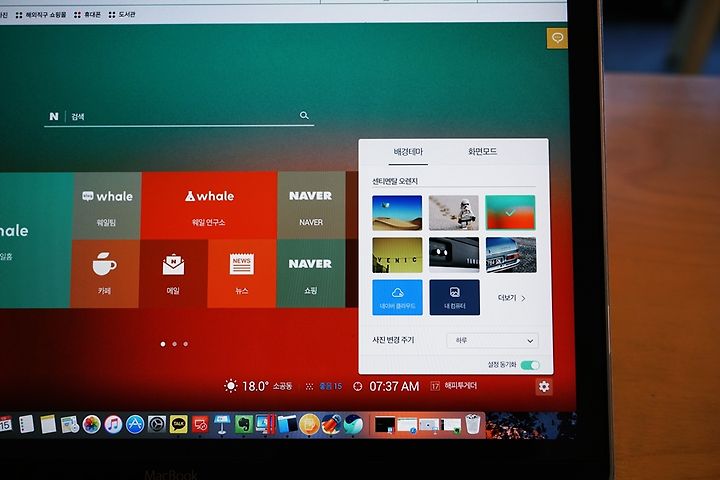Open the 도서관 bookmark folder
Image resolution: width=720 pixels, height=480 pixels.
[x=122, y=15]
